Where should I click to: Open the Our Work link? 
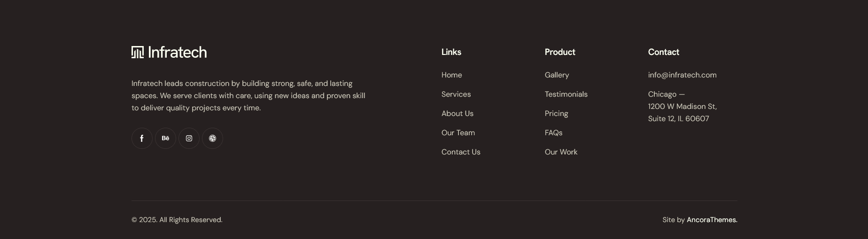pos(561,152)
